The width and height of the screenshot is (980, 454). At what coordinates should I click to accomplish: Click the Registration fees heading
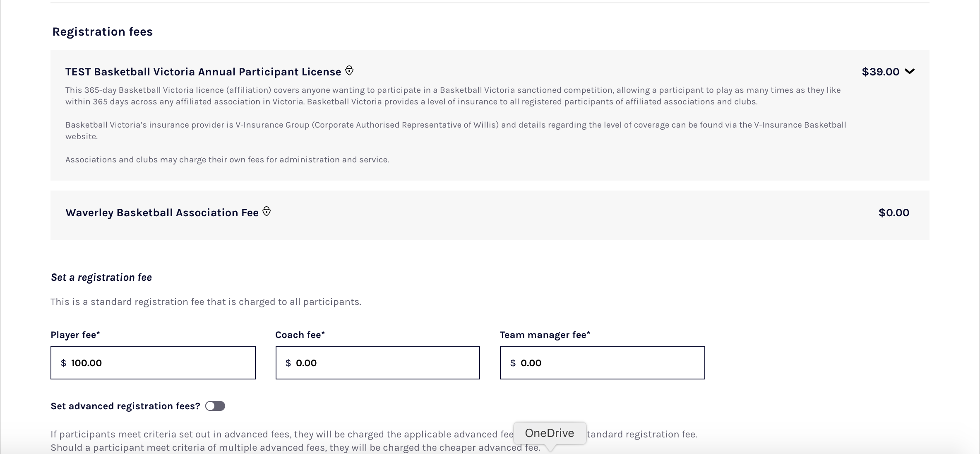(103, 31)
